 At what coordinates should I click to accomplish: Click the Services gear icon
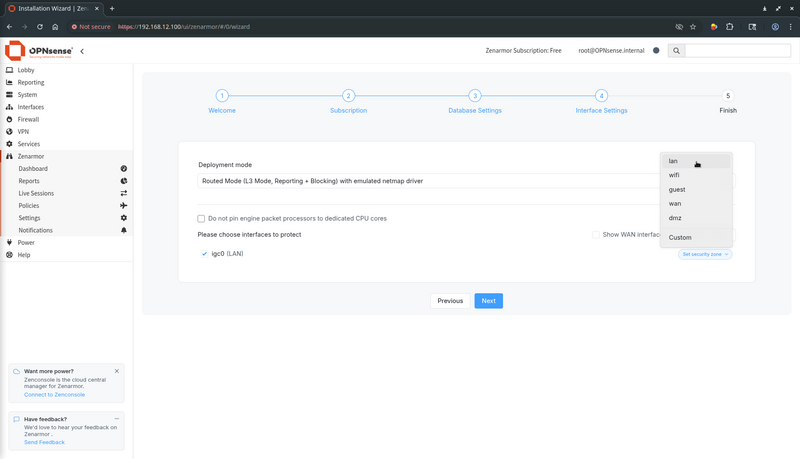[9, 144]
